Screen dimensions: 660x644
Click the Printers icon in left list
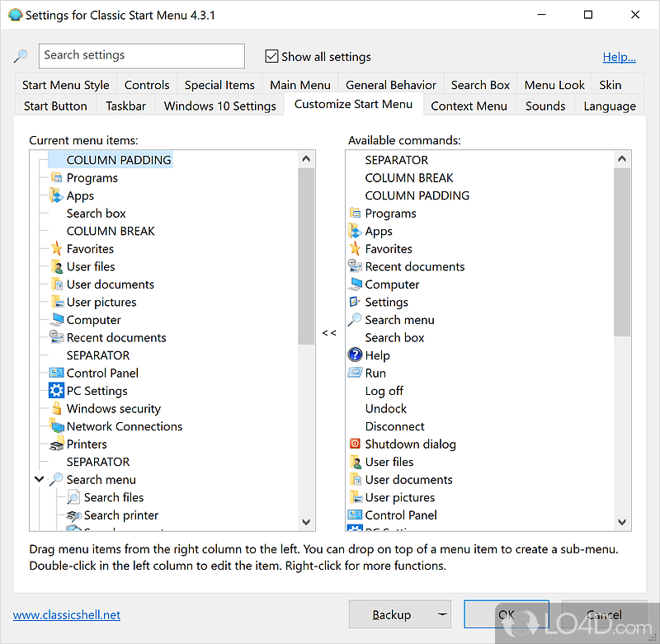56,444
